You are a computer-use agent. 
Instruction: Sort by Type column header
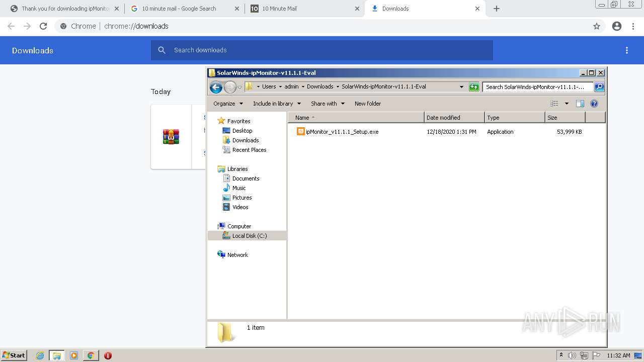pos(515,118)
